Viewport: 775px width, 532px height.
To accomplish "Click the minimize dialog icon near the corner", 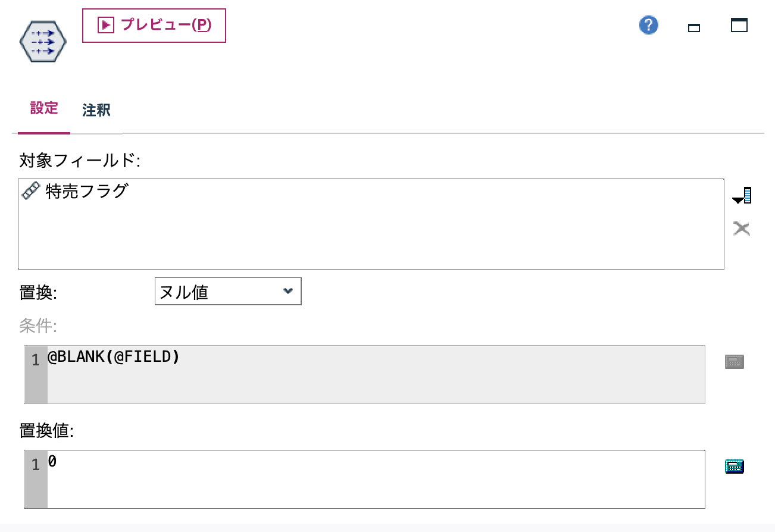I will [693, 27].
